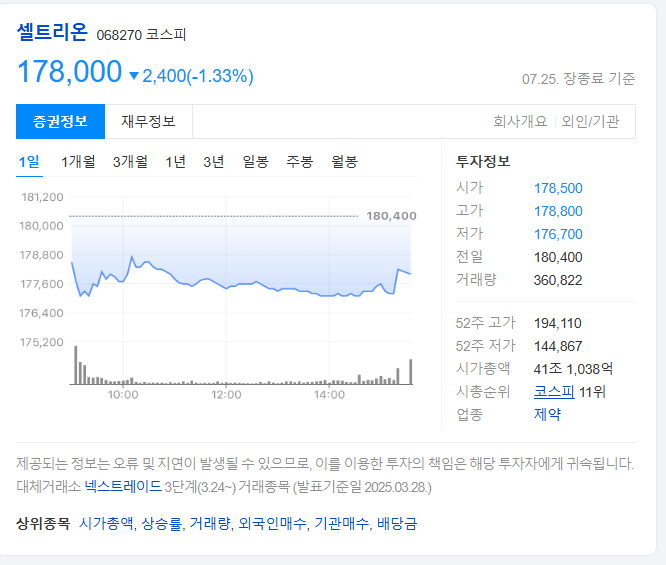
Task: View the 일봉 candle chart
Action: (x=255, y=162)
